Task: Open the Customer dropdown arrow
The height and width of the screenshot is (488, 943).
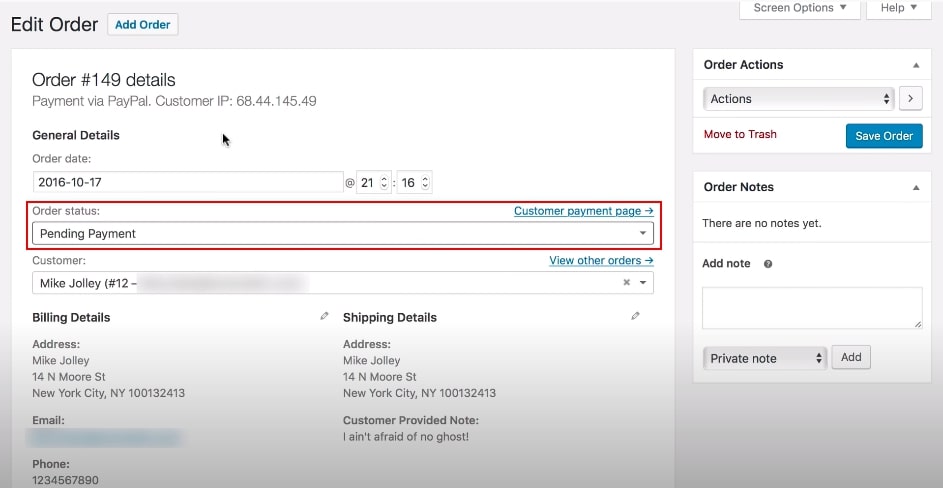Action: 643,282
